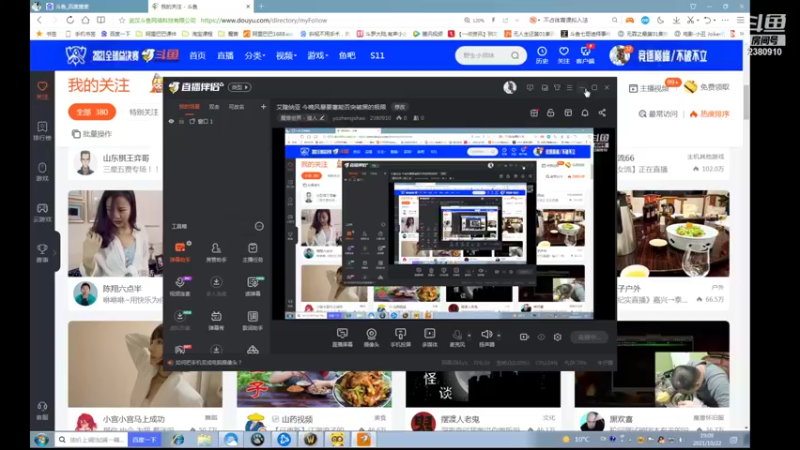Click 修改 to edit the stream title
Viewport: 800px width, 450px height.
[x=399, y=107]
